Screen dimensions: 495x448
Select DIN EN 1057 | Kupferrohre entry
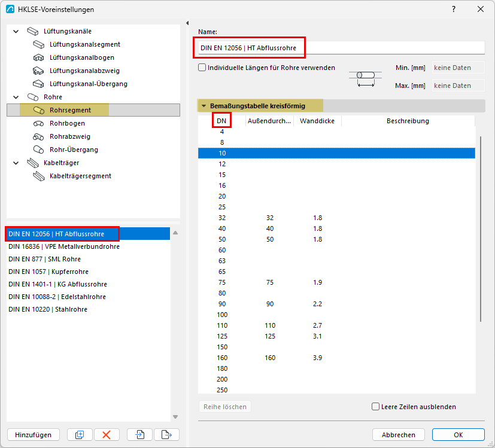tap(88, 272)
